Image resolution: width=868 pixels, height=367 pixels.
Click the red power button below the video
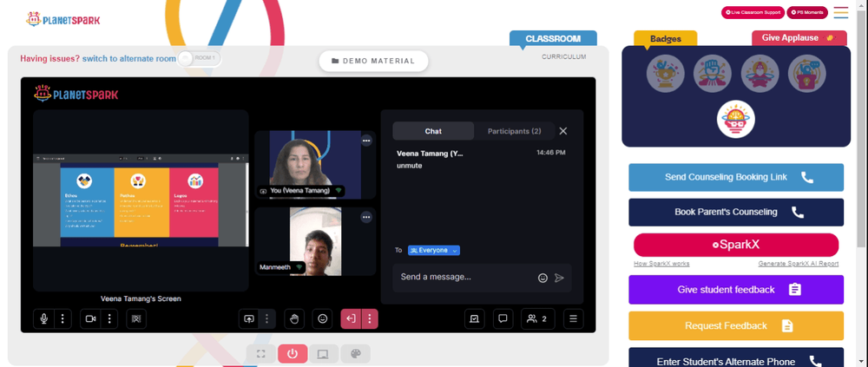293,354
